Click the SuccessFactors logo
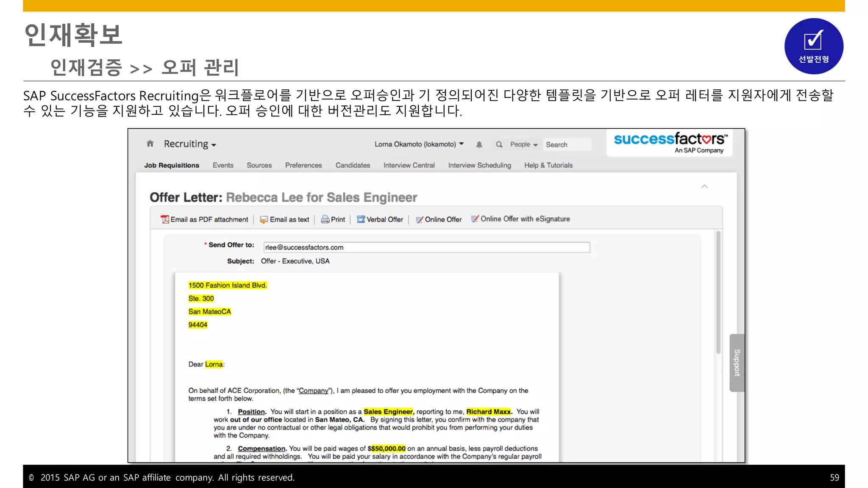Viewport: 868px width, 488px height. click(670, 142)
